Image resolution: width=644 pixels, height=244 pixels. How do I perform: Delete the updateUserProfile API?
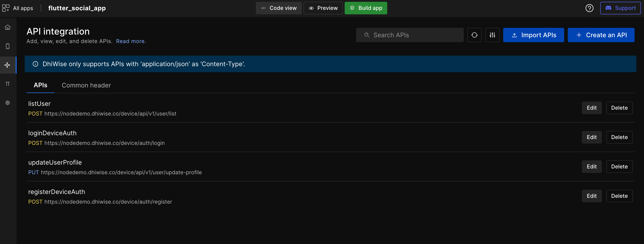point(619,166)
